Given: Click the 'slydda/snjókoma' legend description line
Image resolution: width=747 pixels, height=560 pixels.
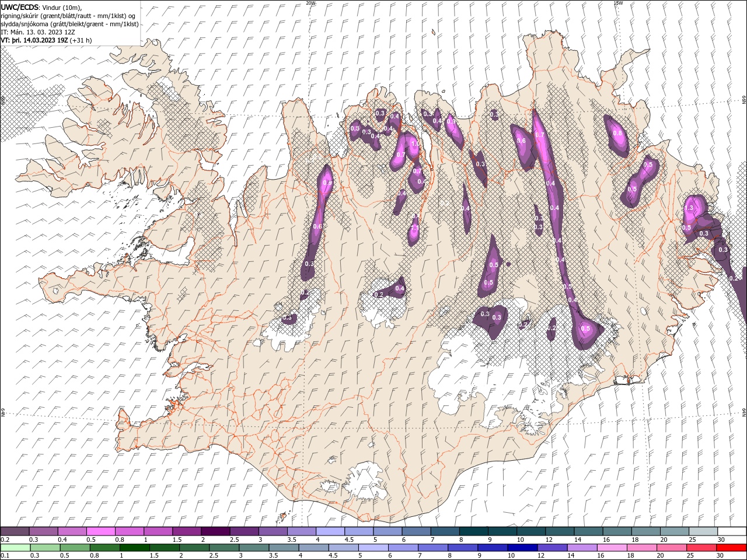Looking at the screenshot, I should (x=69, y=24).
